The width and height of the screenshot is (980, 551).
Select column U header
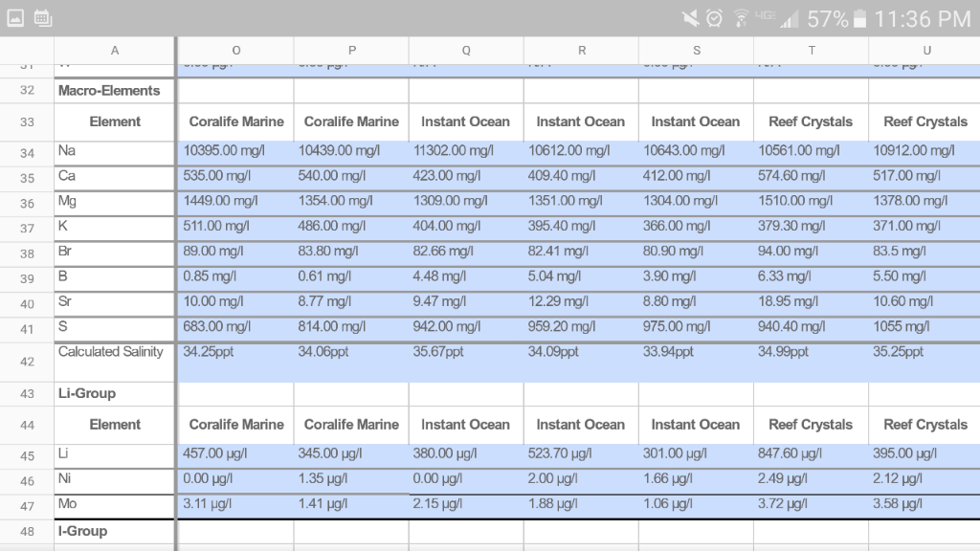point(924,51)
